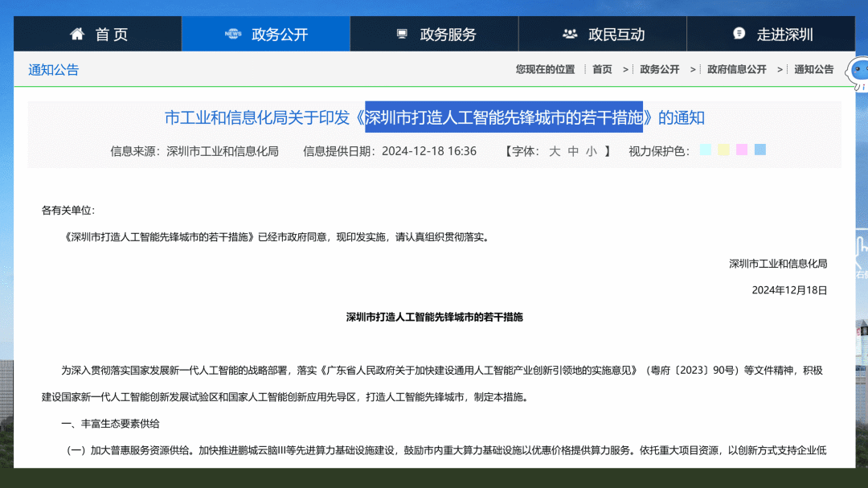This screenshot has width=868, height=488.
Task: Click the speech bubble icon beside 走进深圳
Action: pyautogui.click(x=739, y=33)
